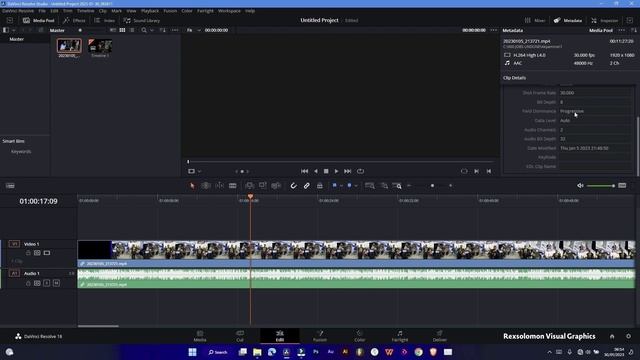Toggle Auto Track Selector on Video 1

pos(37,253)
